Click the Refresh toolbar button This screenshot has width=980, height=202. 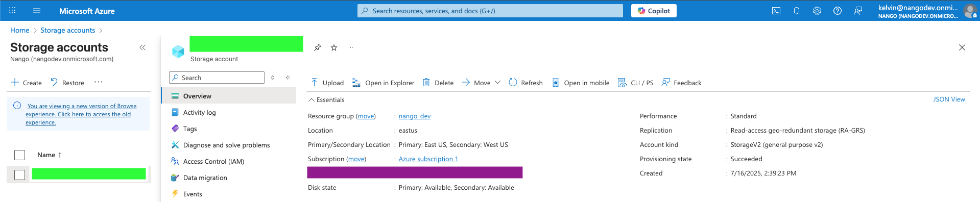[x=525, y=83]
